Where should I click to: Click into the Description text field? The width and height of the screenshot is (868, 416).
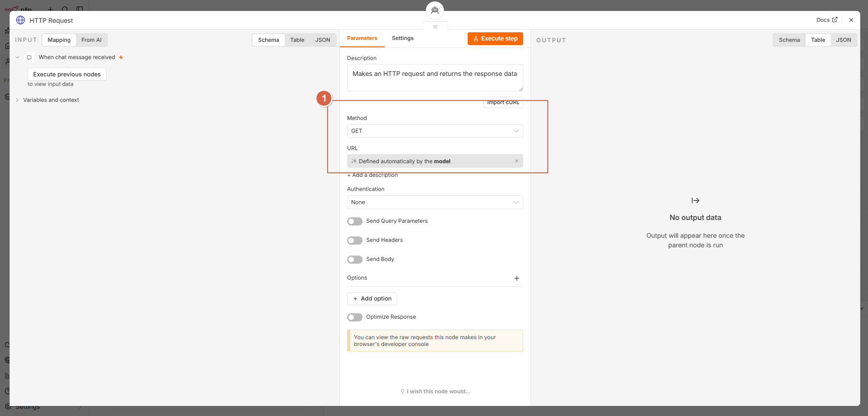435,78
